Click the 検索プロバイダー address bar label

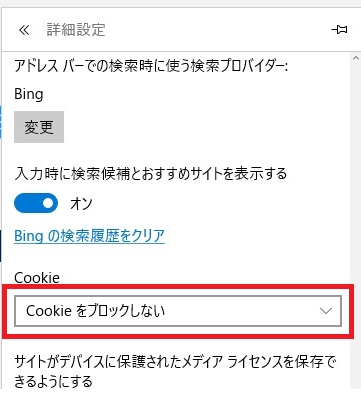151,66
